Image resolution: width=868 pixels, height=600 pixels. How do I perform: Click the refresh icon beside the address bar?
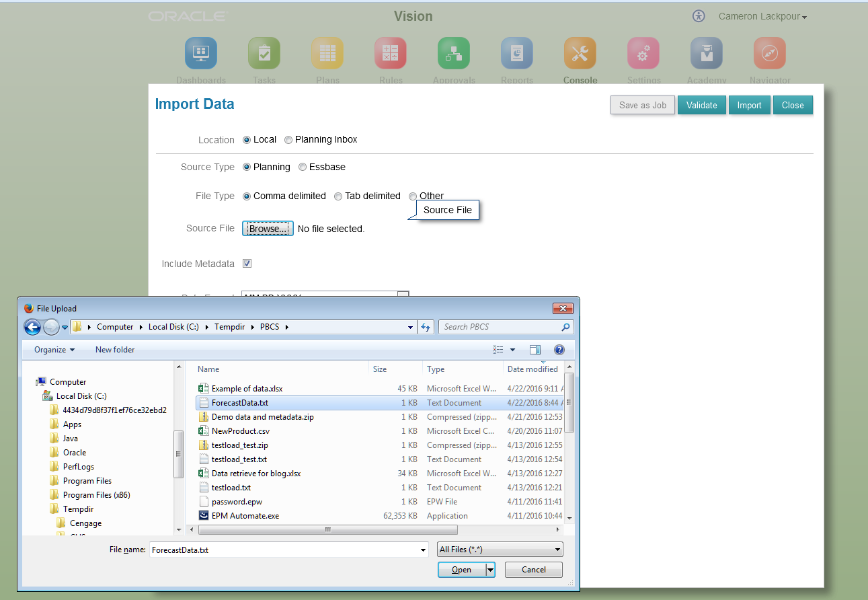click(426, 327)
